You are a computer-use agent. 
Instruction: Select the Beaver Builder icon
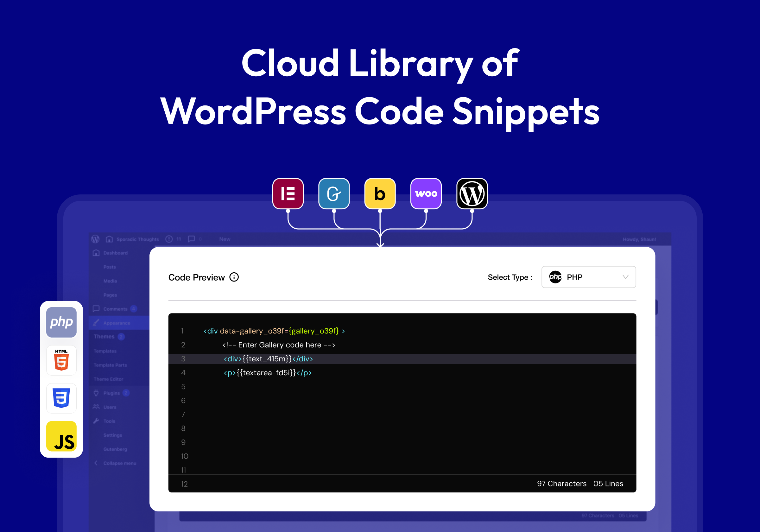[380, 194]
